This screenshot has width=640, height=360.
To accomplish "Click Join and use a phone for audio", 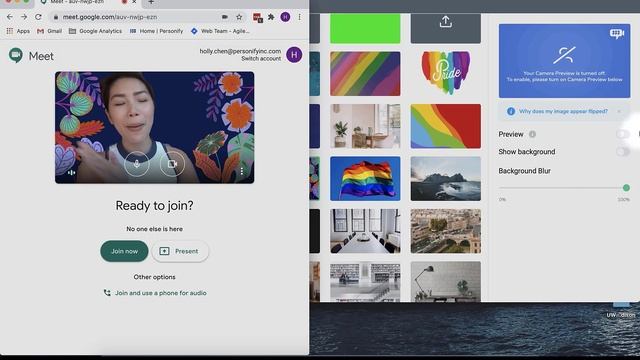I will click(155, 293).
